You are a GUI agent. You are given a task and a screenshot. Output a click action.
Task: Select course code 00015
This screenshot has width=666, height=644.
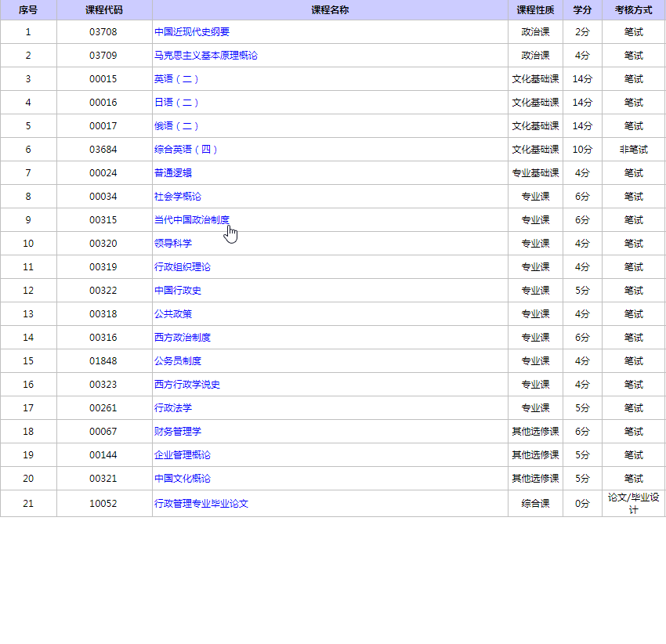click(x=103, y=79)
